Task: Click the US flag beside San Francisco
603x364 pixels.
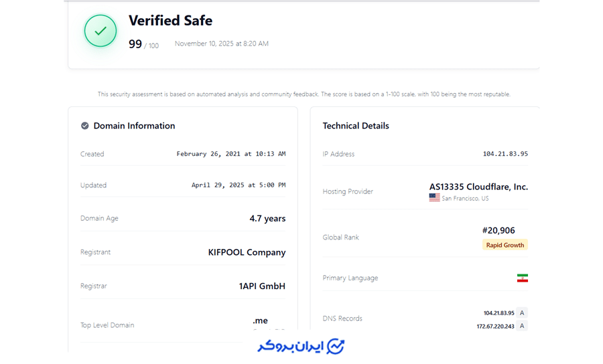Action: click(x=435, y=198)
